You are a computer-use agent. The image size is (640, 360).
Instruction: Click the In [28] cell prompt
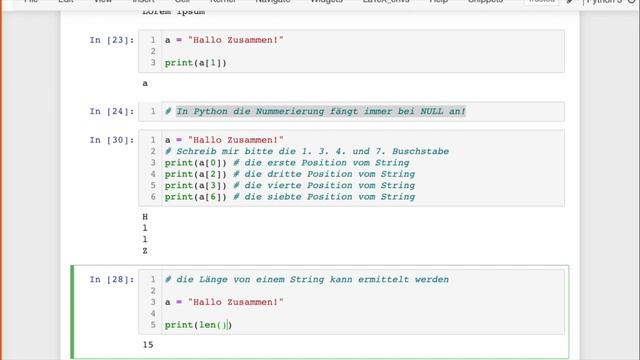[112, 280]
